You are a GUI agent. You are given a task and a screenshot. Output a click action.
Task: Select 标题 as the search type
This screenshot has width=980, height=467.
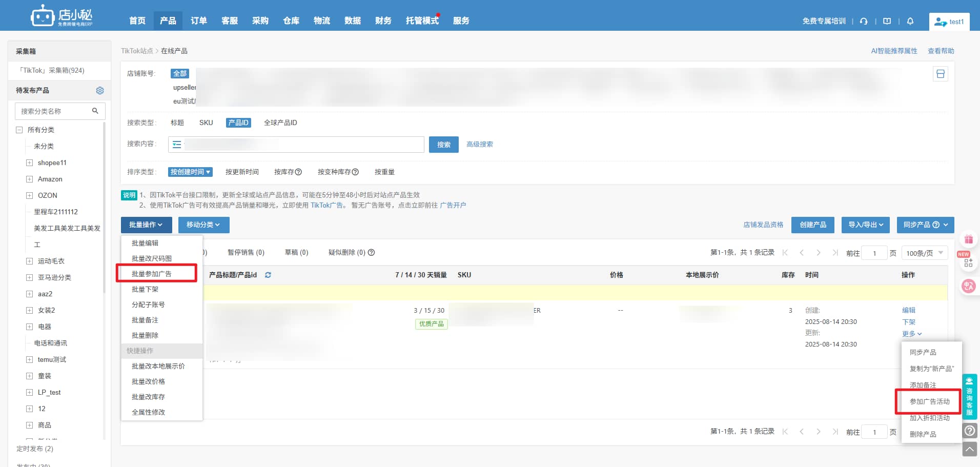[x=177, y=123]
